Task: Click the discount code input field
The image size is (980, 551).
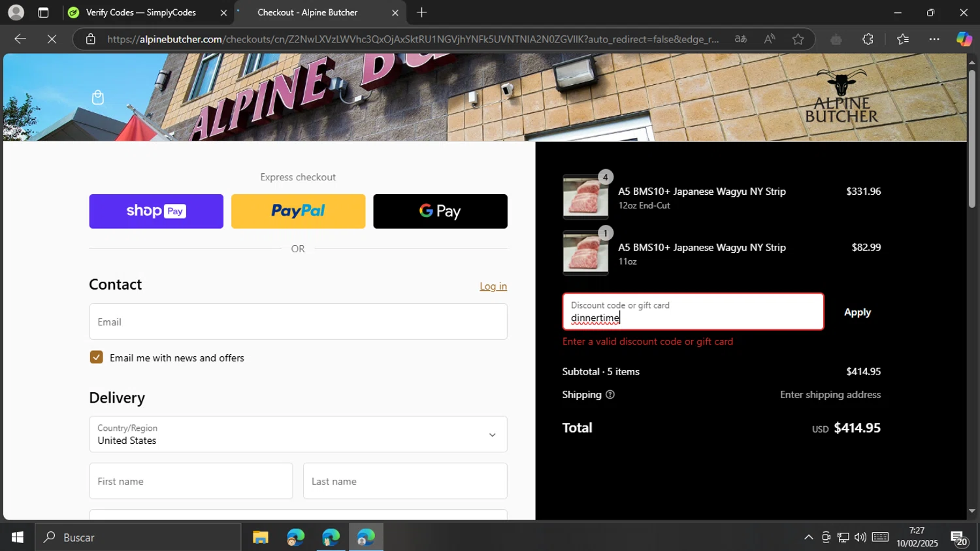Action: pyautogui.click(x=693, y=312)
